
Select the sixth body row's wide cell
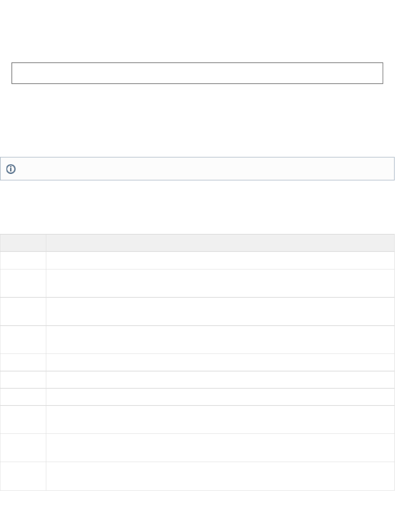(220, 380)
